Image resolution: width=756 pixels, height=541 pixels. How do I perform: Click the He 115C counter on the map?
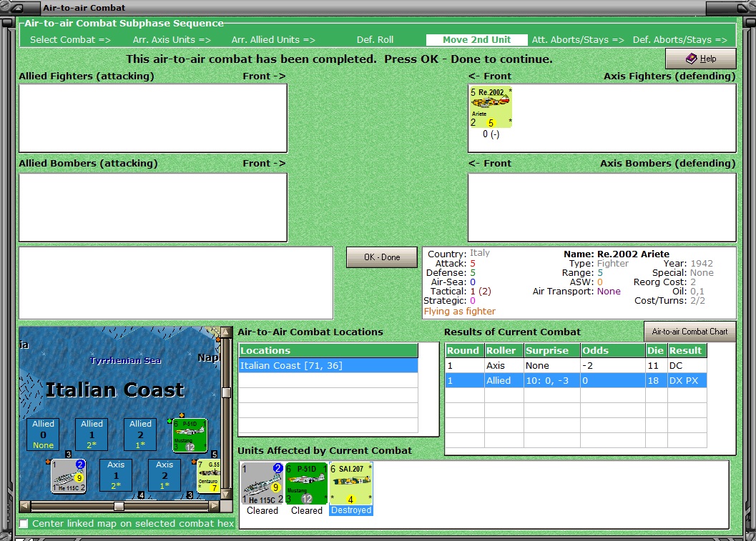pyautogui.click(x=69, y=476)
